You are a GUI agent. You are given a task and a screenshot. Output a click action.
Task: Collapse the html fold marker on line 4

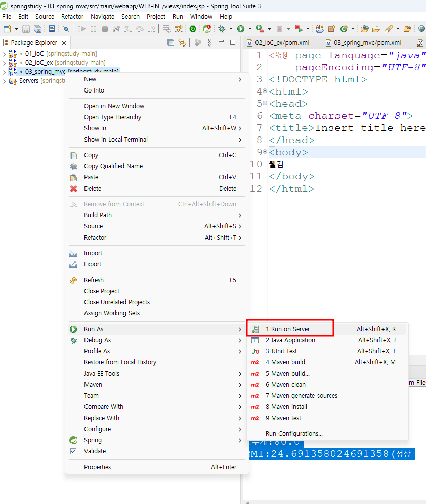[265, 91]
